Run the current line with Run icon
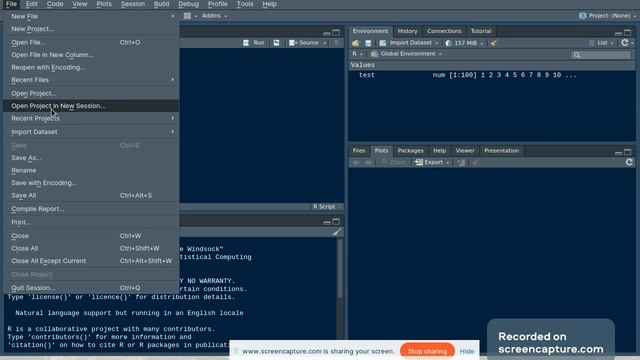 [253, 43]
